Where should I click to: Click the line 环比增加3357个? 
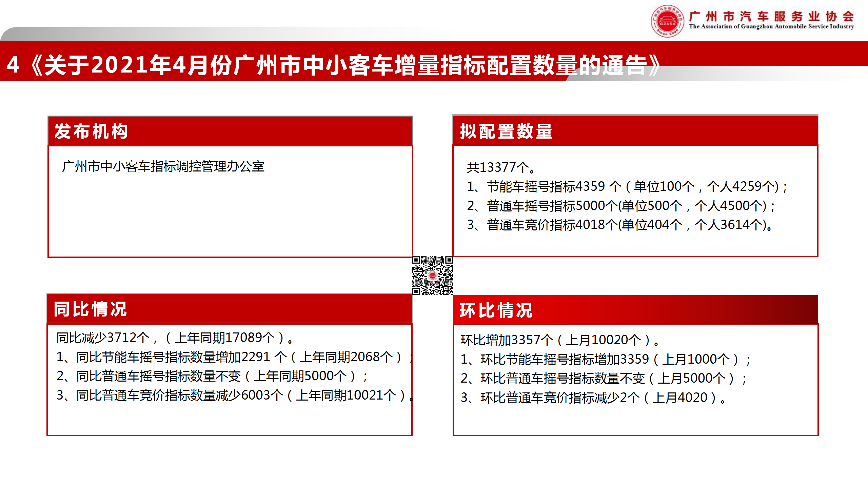pyautogui.click(x=560, y=340)
